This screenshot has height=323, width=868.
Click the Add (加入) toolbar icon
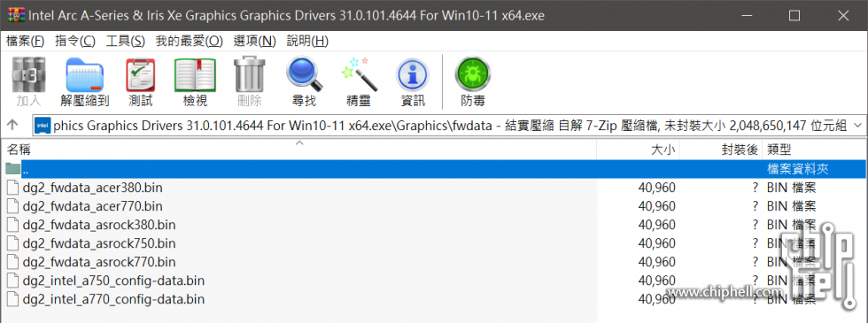28,74
